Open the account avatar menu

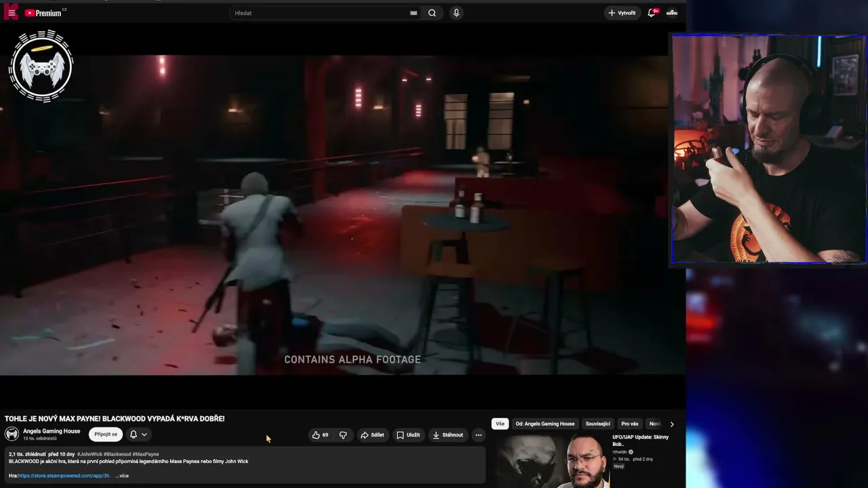click(x=672, y=13)
